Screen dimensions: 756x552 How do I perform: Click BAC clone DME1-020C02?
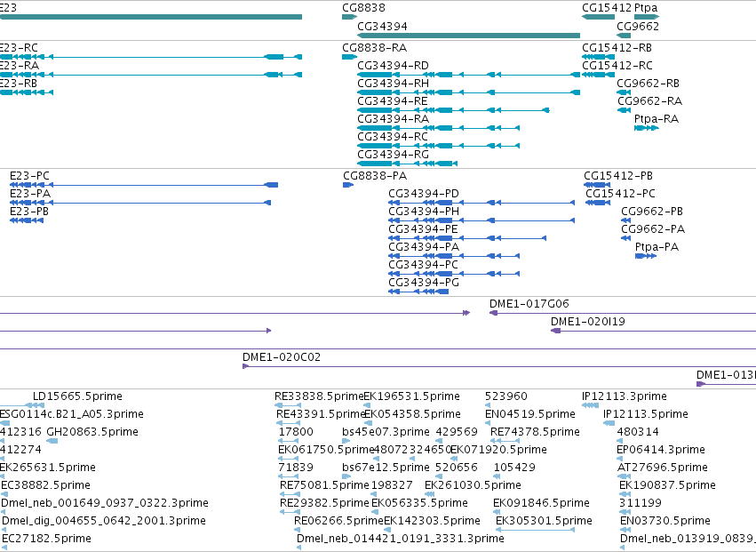281,357
